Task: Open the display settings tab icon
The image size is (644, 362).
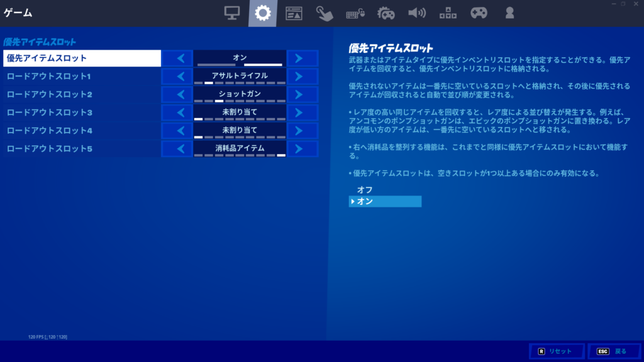Action: click(232, 12)
